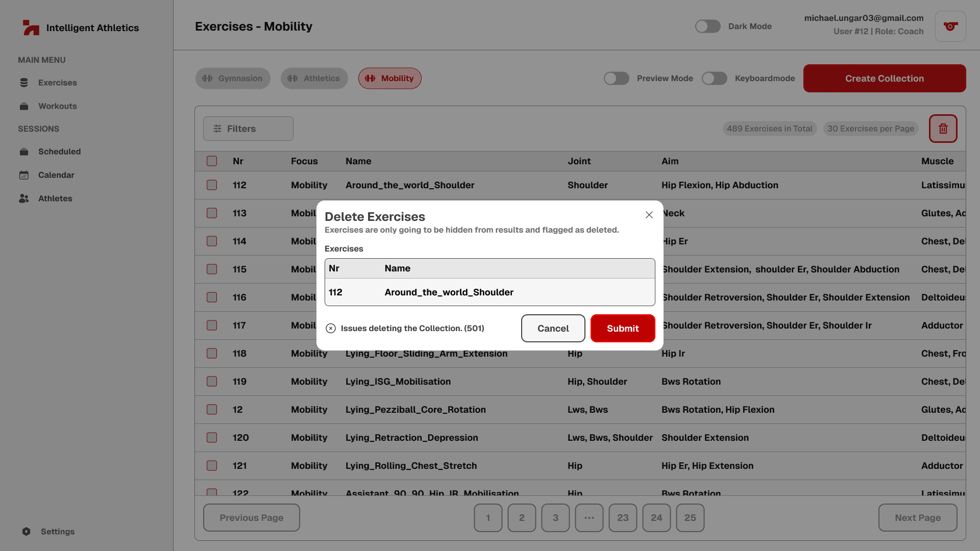Open the Athletes section
Viewport: 980px width, 551px height.
(55, 198)
